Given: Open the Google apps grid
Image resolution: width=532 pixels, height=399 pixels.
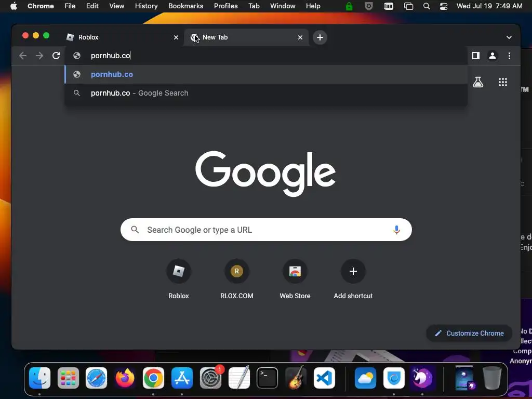Looking at the screenshot, I should pyautogui.click(x=503, y=82).
